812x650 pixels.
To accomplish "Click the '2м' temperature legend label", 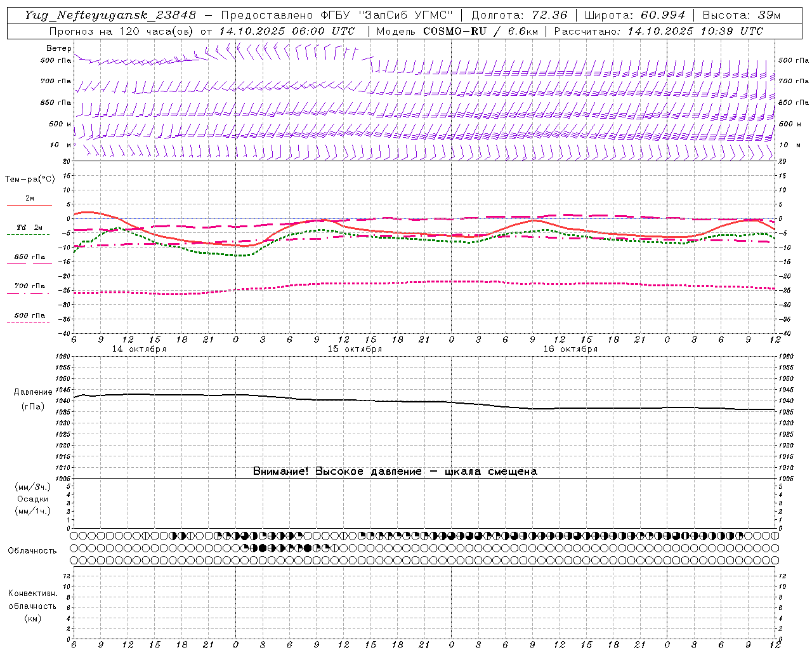I will (x=30, y=199).
